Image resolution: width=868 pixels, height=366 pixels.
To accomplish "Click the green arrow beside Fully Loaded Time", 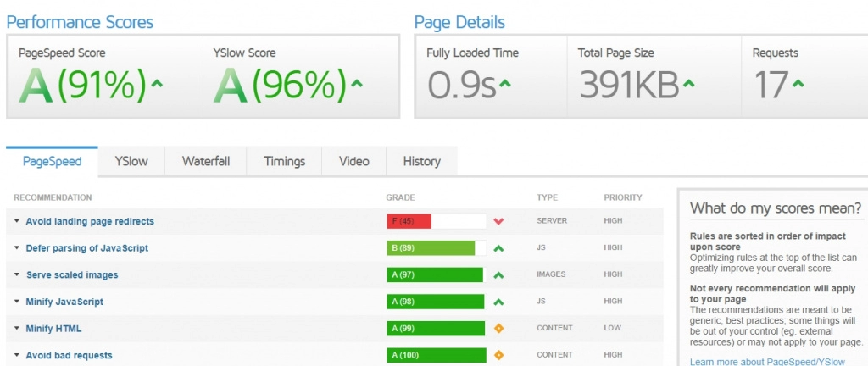I will pyautogui.click(x=505, y=84).
